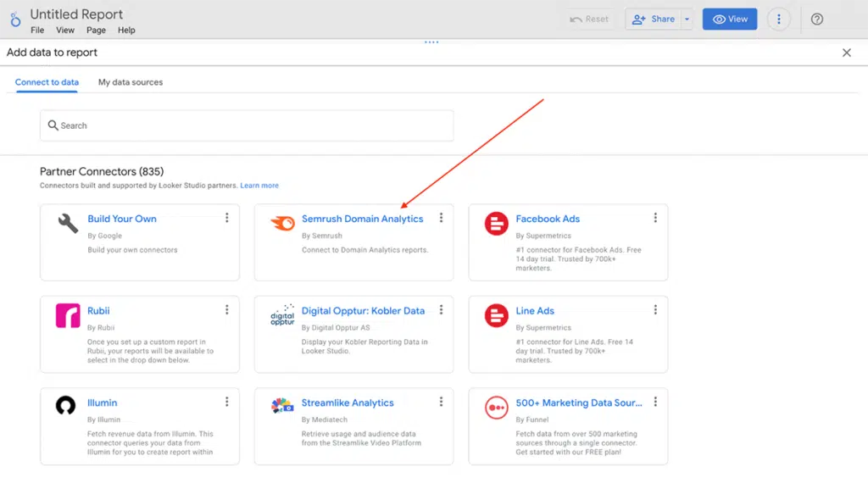Screen dimensions: 868x478
Task: Switch to the Connect to data tab
Action: pos(47,82)
